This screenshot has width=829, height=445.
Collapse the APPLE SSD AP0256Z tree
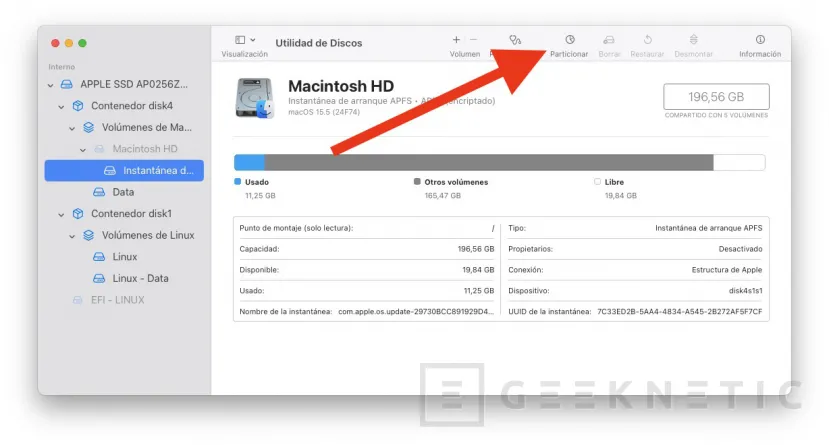(50, 85)
